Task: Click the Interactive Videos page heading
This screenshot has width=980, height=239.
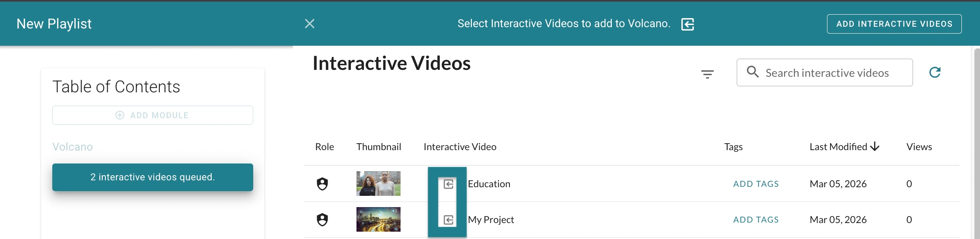Action: point(391,63)
